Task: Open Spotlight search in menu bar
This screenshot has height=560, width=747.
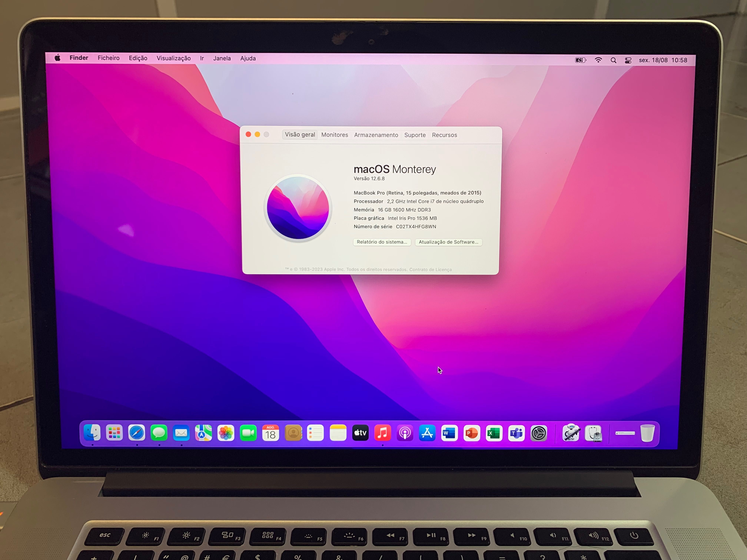Action: point(613,60)
